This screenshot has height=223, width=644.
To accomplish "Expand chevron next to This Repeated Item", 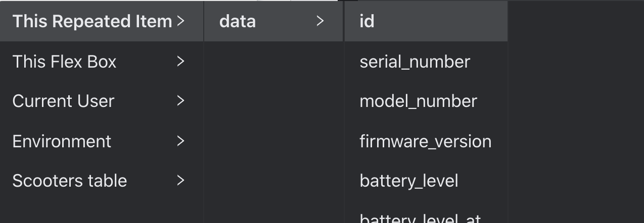I will pos(181,21).
